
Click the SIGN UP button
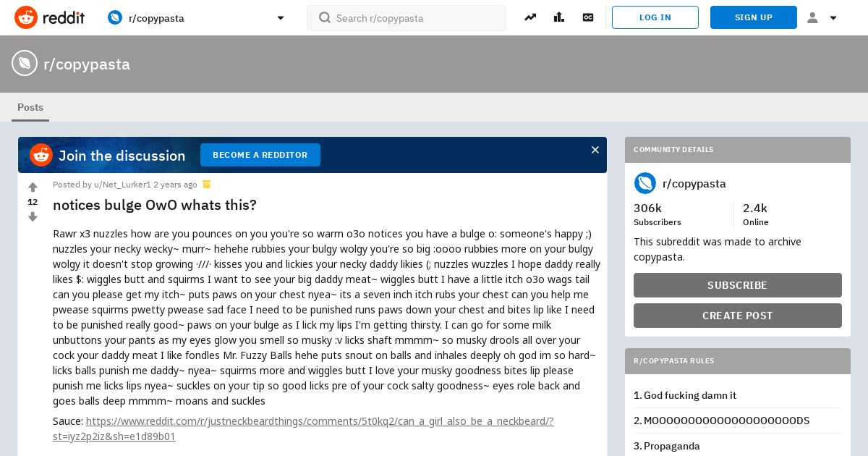[x=754, y=17]
